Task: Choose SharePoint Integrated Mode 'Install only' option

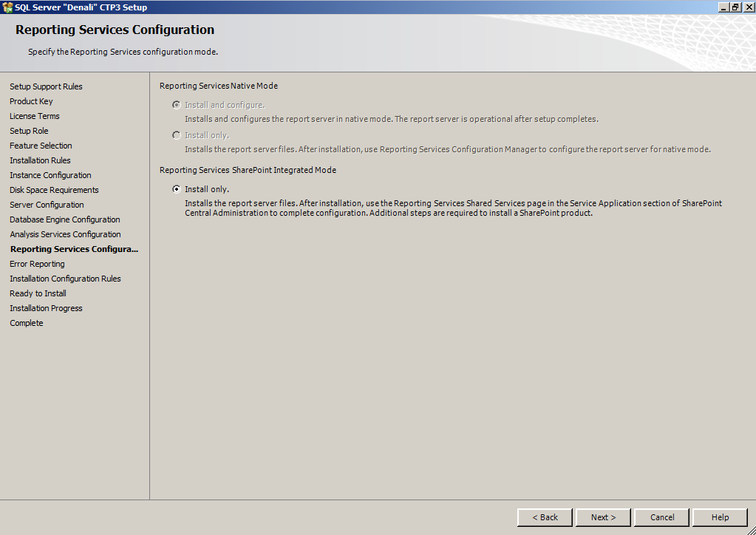Action: point(177,189)
